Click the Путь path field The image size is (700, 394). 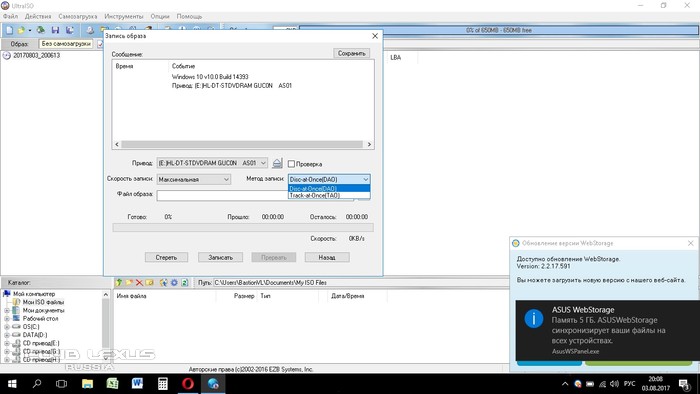[360, 282]
